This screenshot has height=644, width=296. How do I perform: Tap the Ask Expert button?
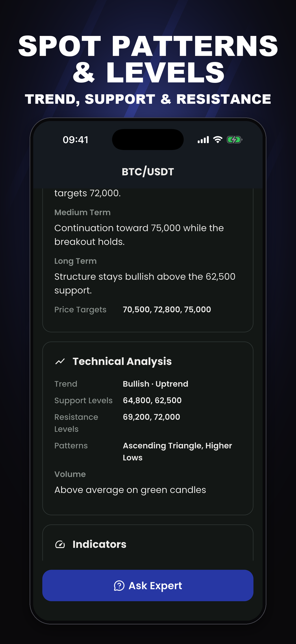coord(148,585)
